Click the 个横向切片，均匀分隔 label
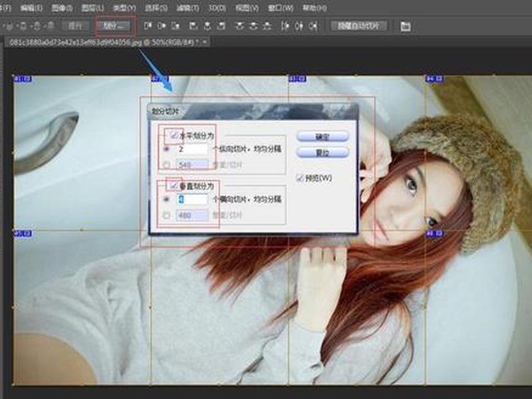The image size is (532, 399). click(x=247, y=199)
